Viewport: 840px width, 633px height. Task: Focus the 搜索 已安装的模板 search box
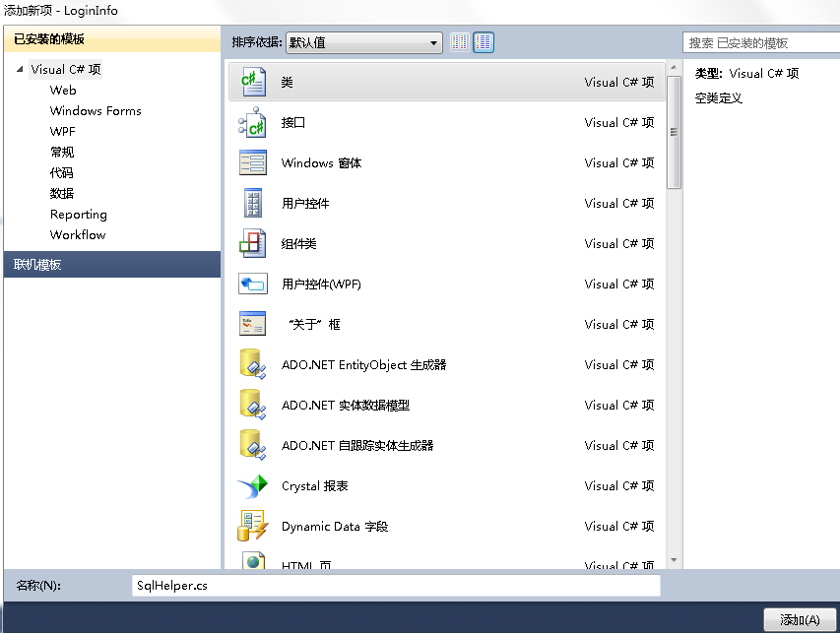pyautogui.click(x=761, y=43)
